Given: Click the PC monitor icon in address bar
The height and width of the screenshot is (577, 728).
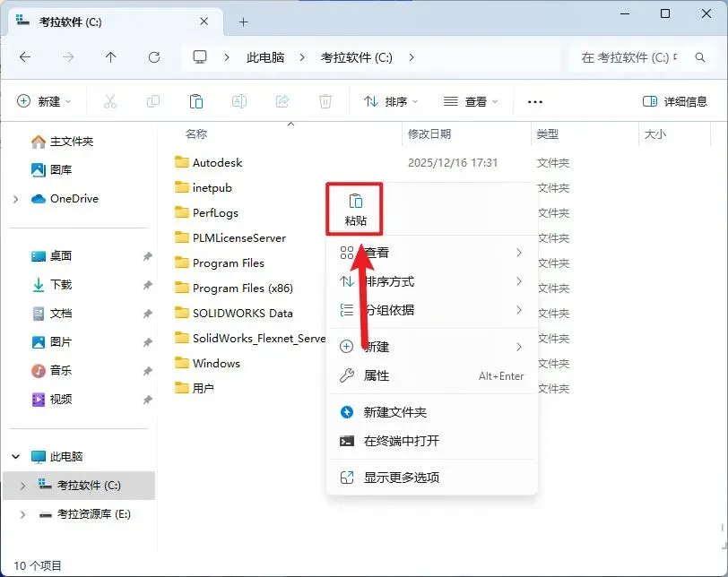Looking at the screenshot, I should (x=200, y=57).
